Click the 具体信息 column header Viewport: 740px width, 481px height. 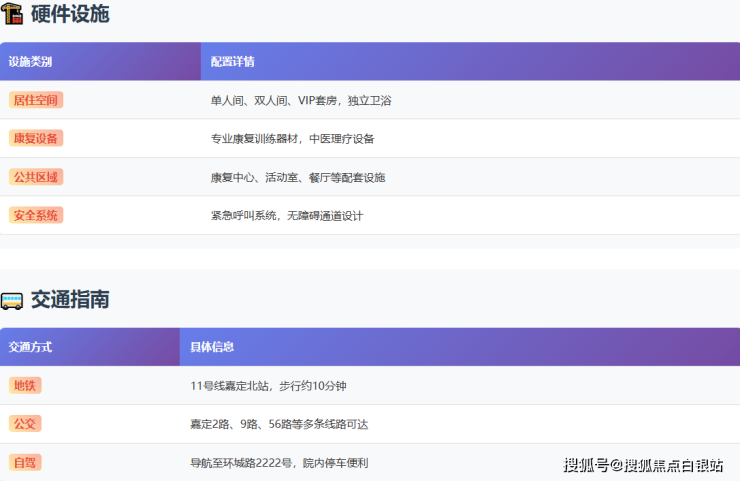coord(213,347)
